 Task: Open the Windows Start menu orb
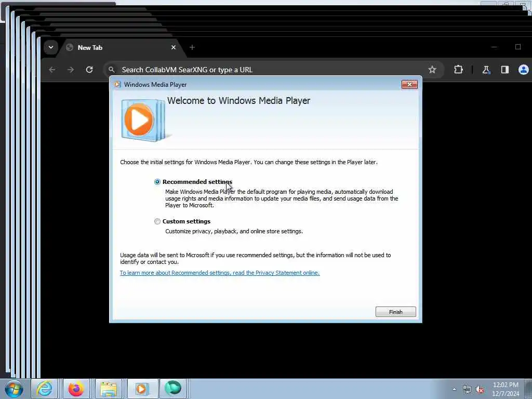[x=14, y=389]
